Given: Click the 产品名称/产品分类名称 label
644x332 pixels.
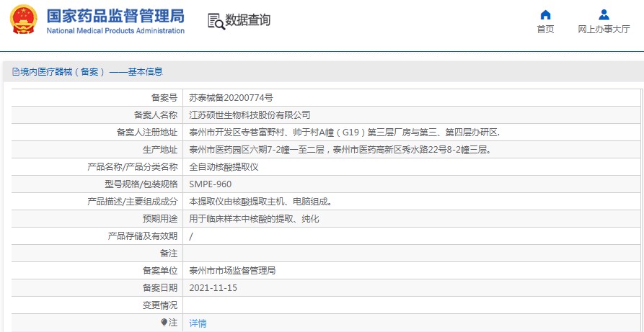Looking at the screenshot, I should click(x=133, y=167).
